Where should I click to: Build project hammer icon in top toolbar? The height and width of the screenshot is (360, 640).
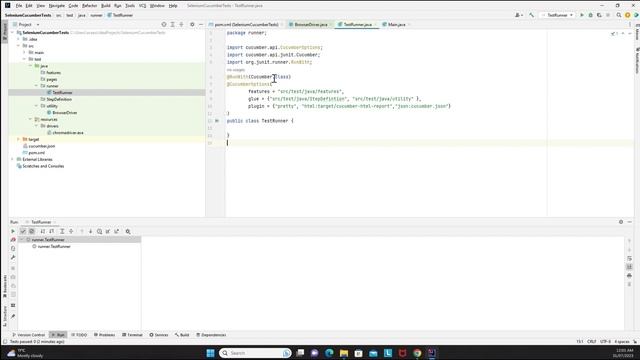pyautogui.click(x=531, y=15)
